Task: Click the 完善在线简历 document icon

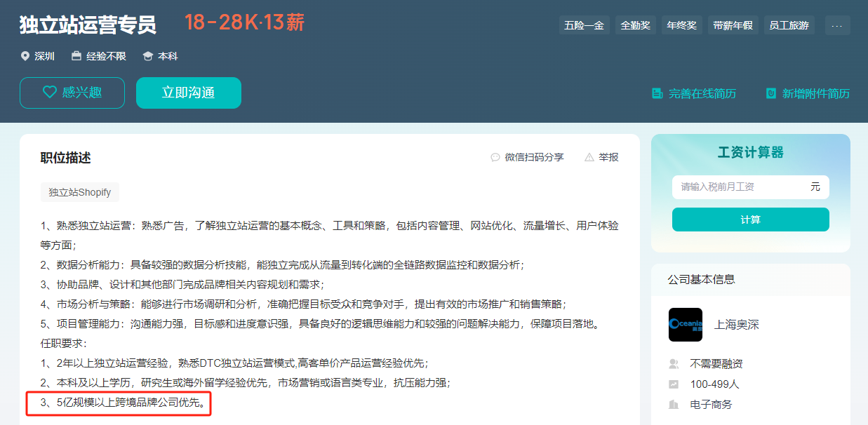Action: coord(657,93)
